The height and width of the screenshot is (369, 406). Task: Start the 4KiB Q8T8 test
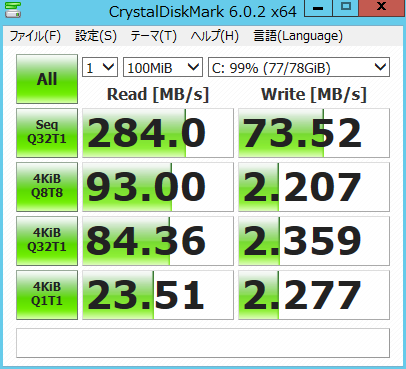[x=47, y=187]
